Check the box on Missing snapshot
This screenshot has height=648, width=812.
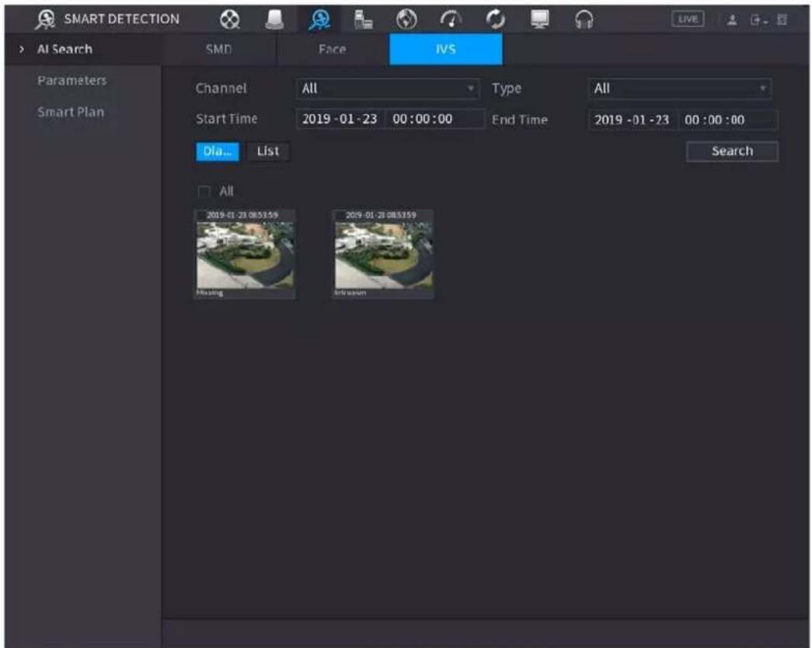201,215
